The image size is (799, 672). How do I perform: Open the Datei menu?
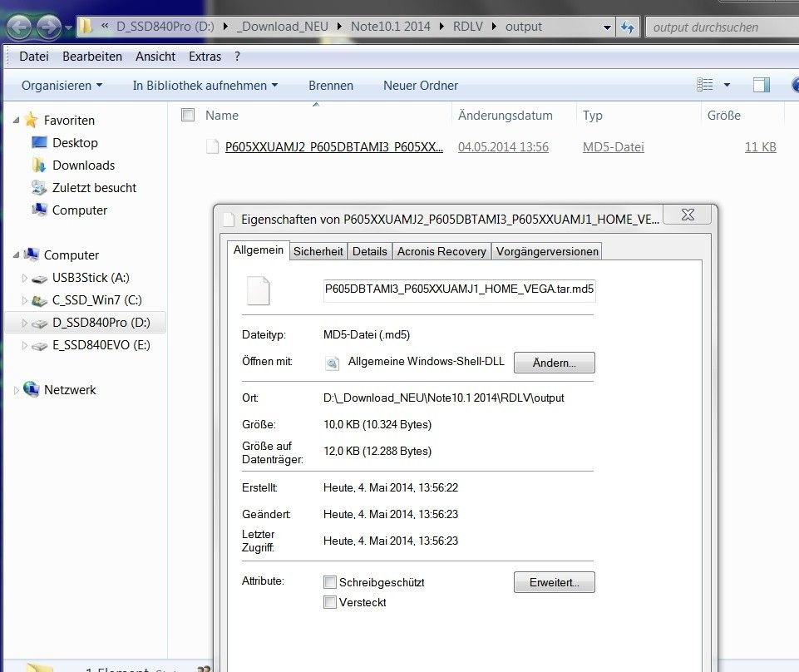point(34,56)
